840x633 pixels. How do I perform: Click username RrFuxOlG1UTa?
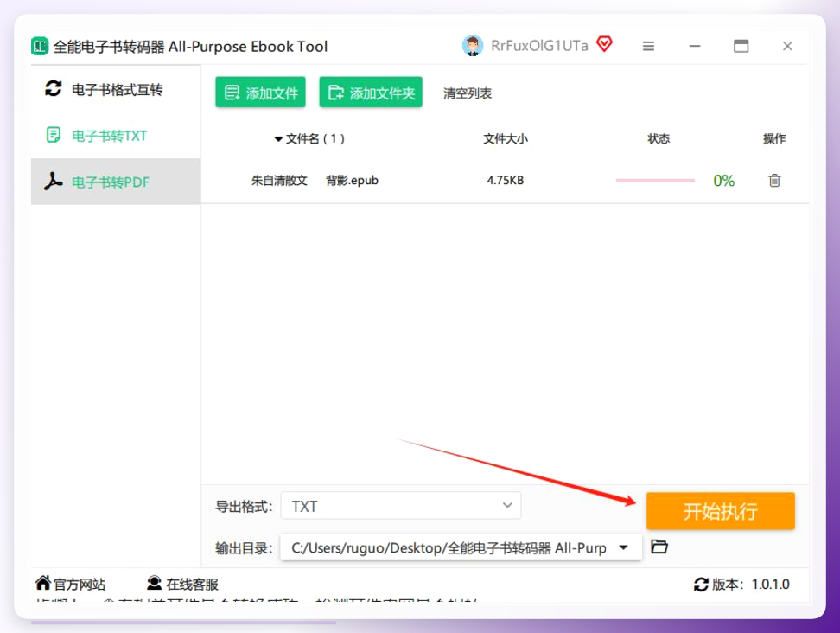539,46
